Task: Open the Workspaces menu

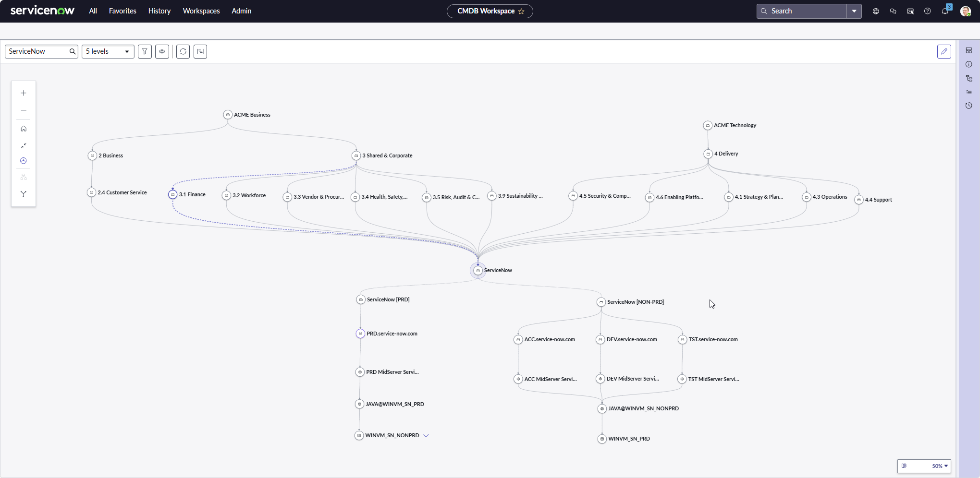Action: (201, 11)
